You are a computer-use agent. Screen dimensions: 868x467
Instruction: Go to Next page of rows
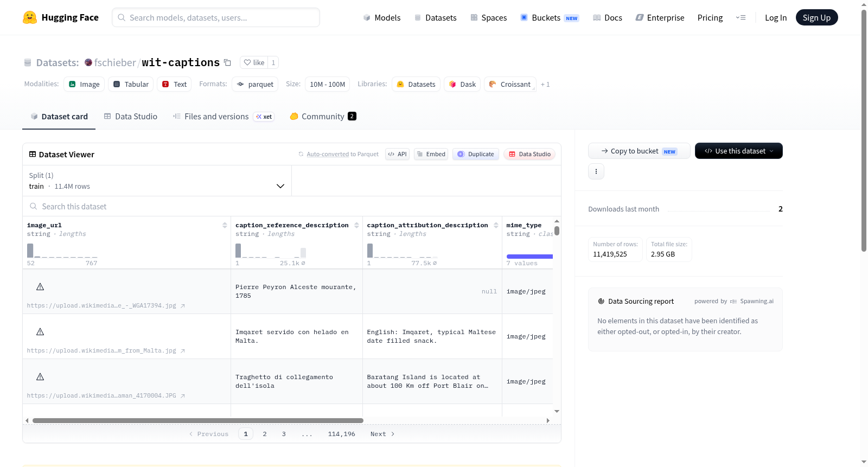click(x=382, y=434)
